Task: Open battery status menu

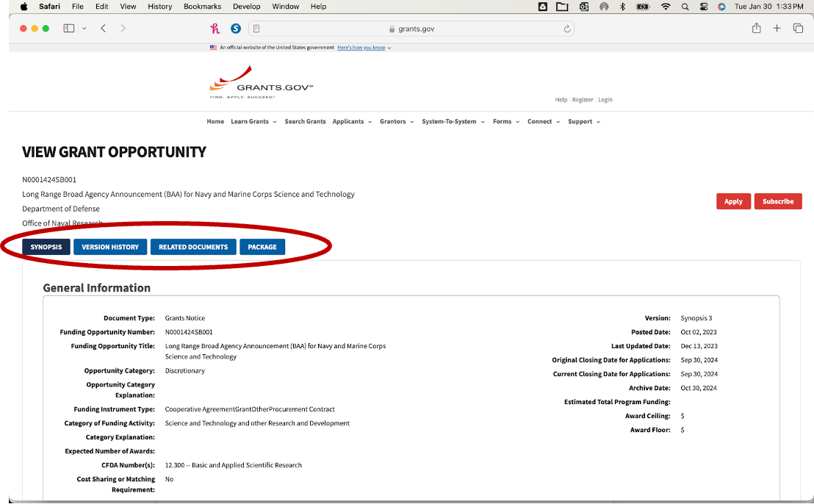Action: click(x=644, y=7)
